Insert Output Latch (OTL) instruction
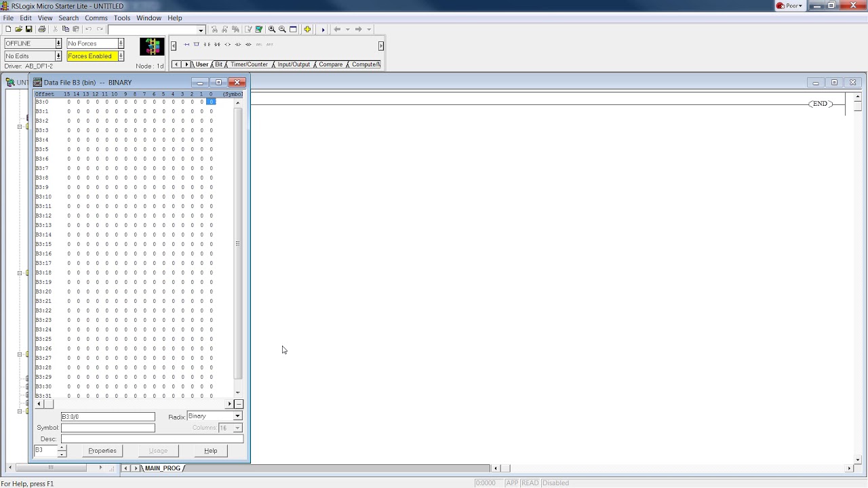The width and height of the screenshot is (868, 488). coord(238,45)
